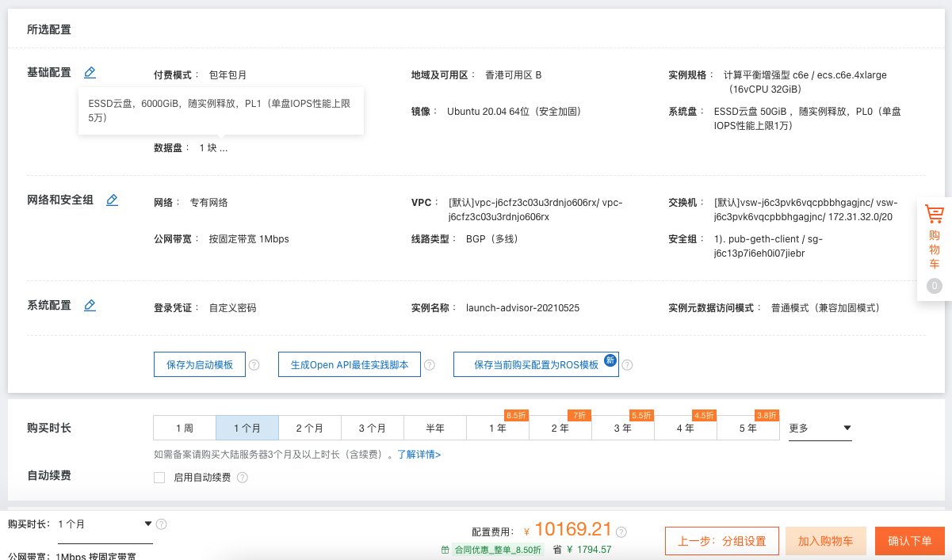Screen dimensions: 952x560
Task: Click help icon beside 配置费用 price
Action: [x=621, y=531]
